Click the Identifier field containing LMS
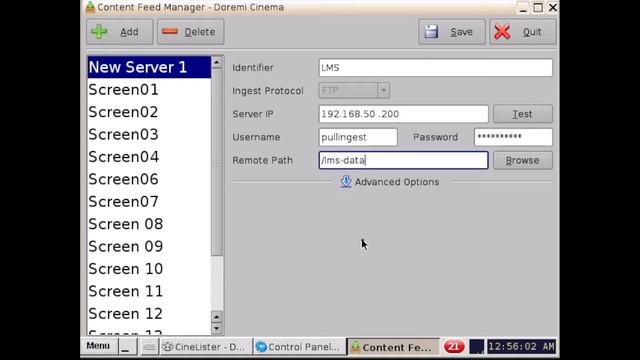Screen dimensions: 640x360 (436, 68)
